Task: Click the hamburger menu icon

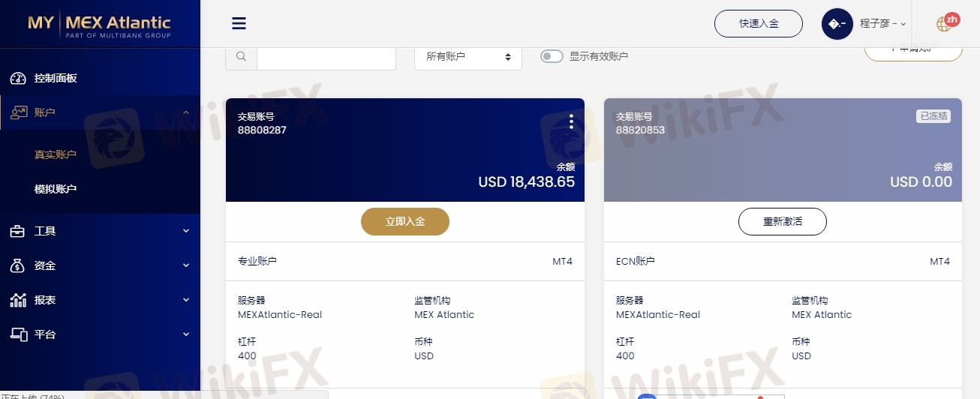Action: click(239, 23)
